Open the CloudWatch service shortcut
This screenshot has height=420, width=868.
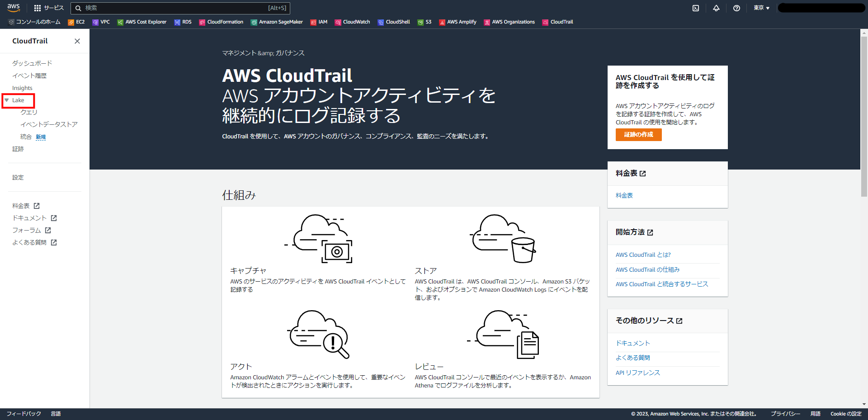[356, 22]
